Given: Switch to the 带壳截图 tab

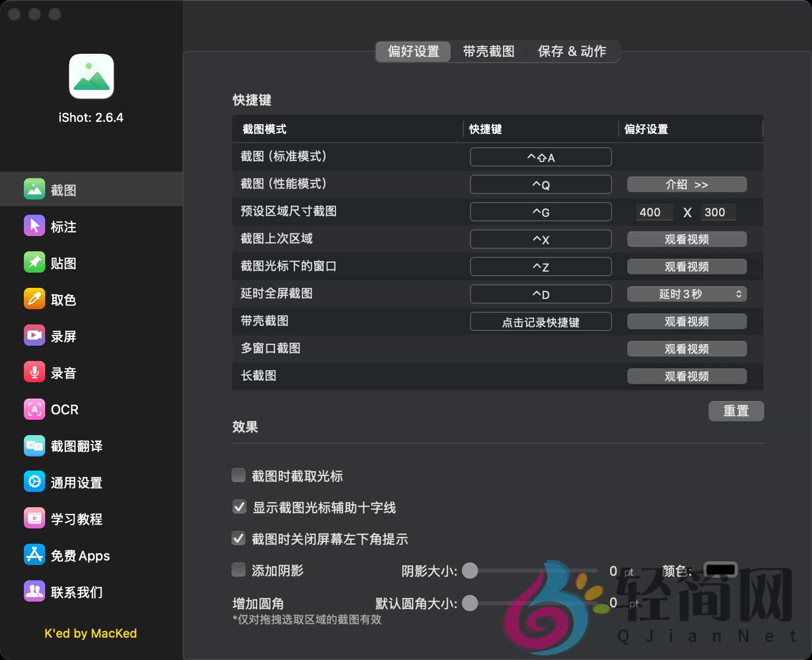Looking at the screenshot, I should [488, 51].
